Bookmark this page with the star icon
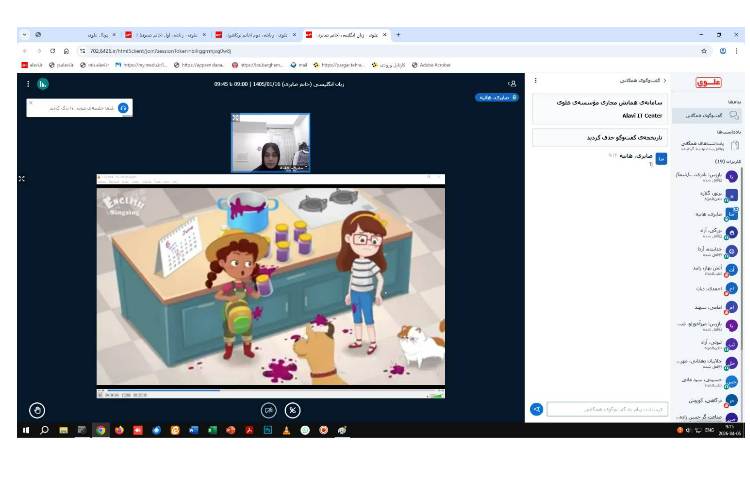This screenshot has height=480, width=750. point(704,51)
